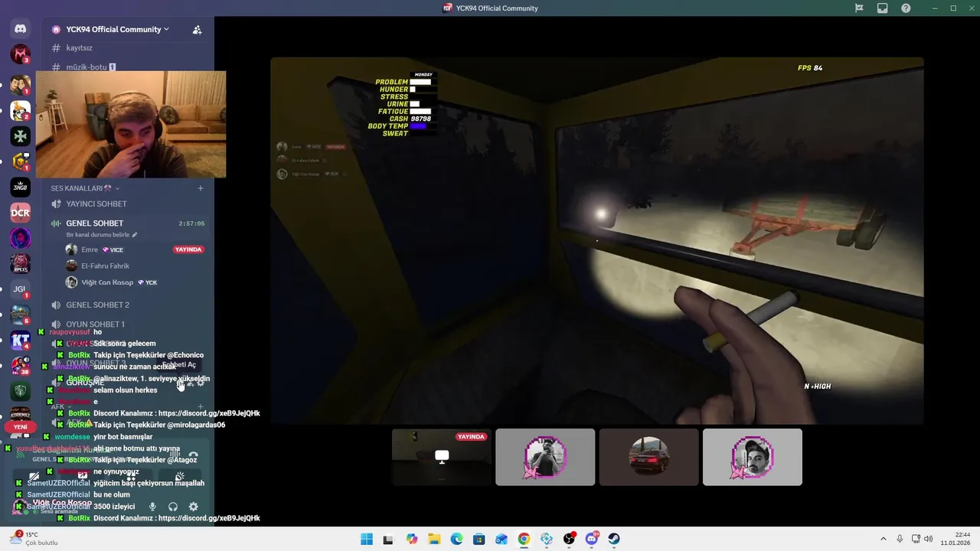Open the JGI server icon

tap(21, 289)
